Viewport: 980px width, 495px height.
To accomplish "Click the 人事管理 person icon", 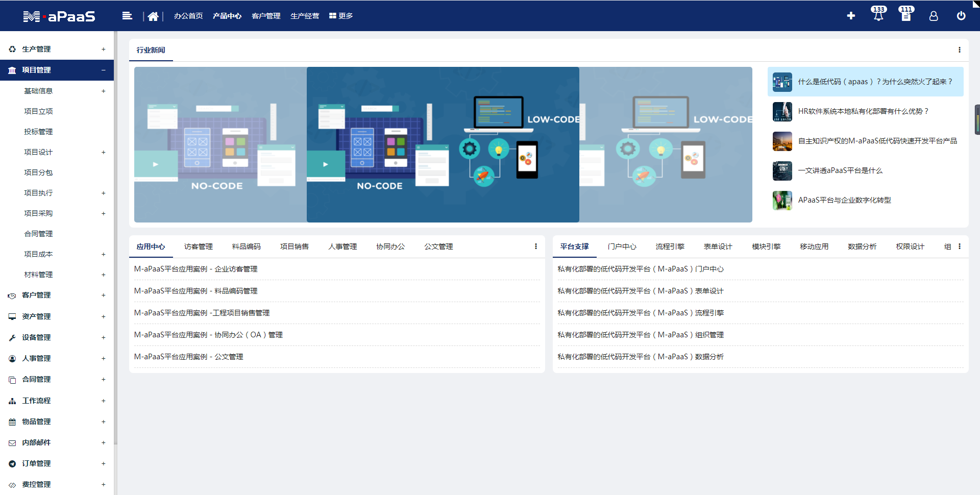I will tap(12, 358).
